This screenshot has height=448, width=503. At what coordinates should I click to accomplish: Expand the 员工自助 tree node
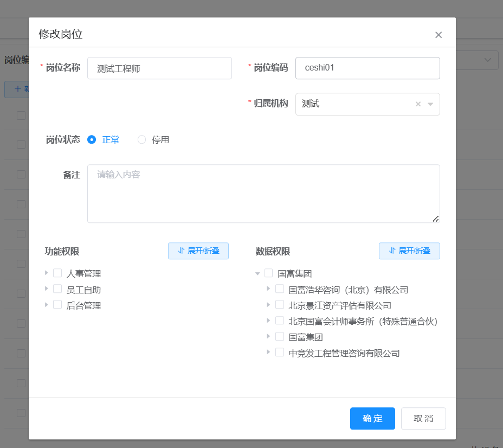click(47, 289)
